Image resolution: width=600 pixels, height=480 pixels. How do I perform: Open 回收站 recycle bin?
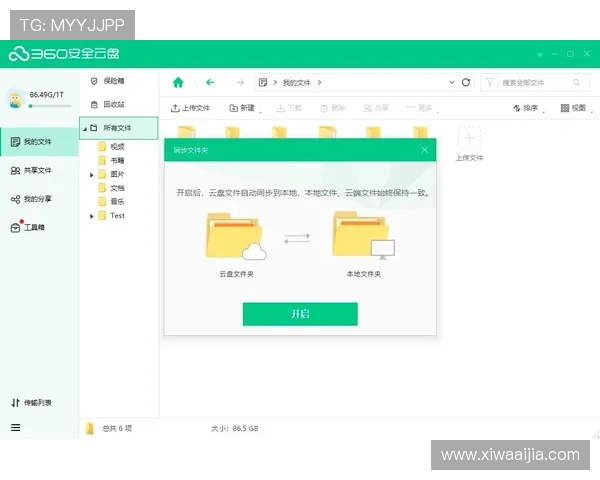coord(108,104)
